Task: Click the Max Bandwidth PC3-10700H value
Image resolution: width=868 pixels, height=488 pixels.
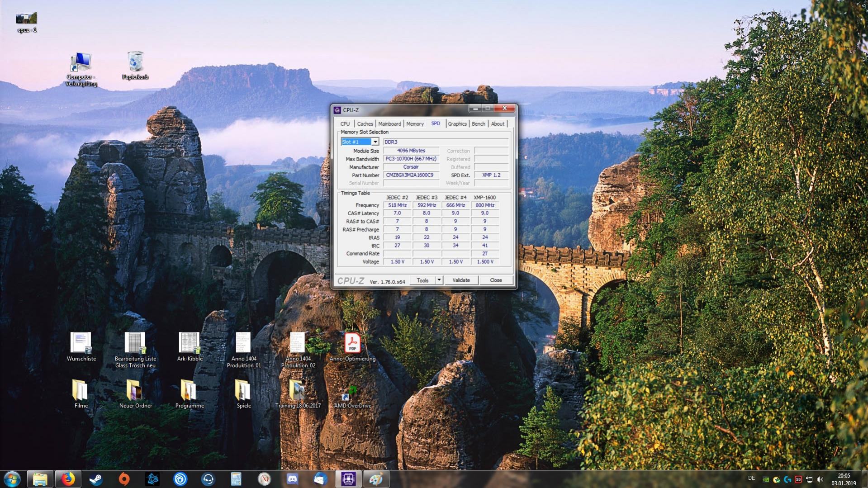Action: pos(411,159)
